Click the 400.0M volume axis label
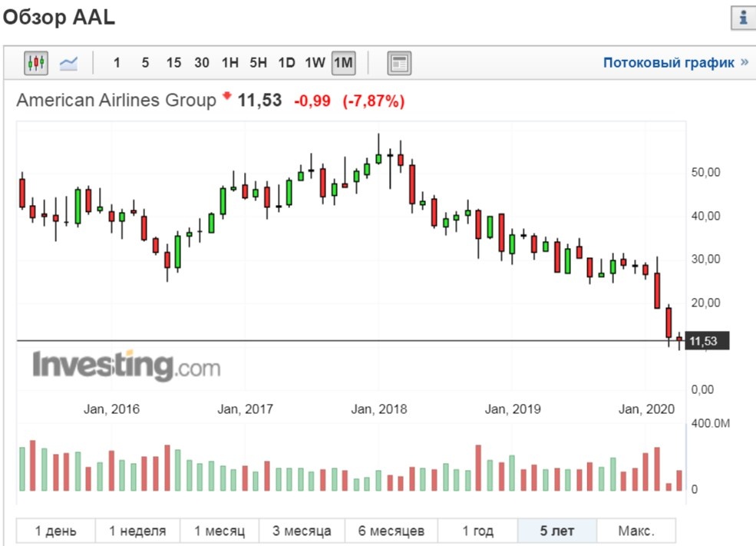The image size is (756, 546). click(x=710, y=423)
